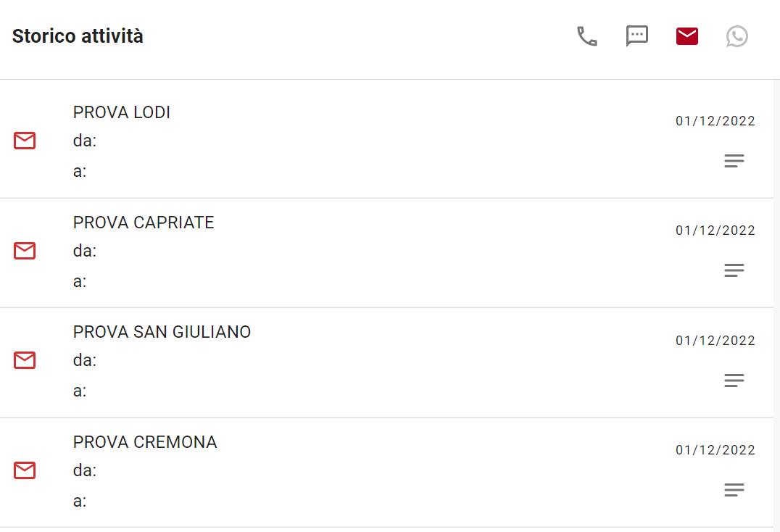This screenshot has width=780, height=532.
Task: Click the vertical scrollbar on the right
Action: [x=776, y=290]
